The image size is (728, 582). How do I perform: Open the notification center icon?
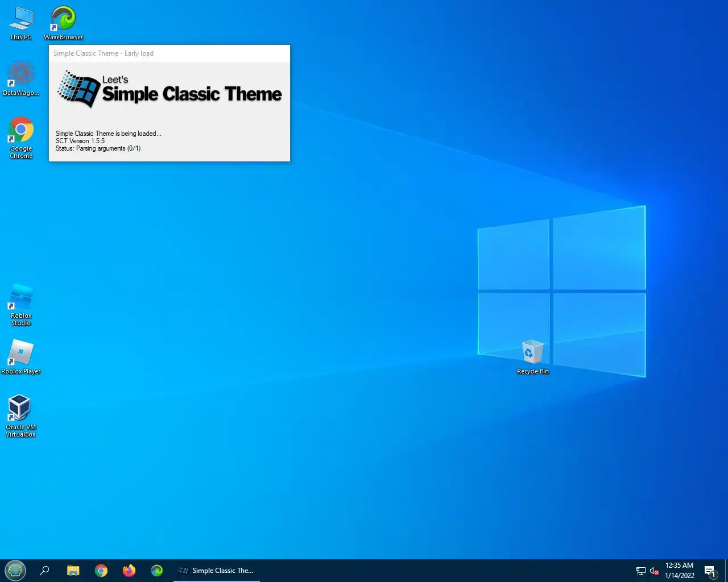point(710,571)
